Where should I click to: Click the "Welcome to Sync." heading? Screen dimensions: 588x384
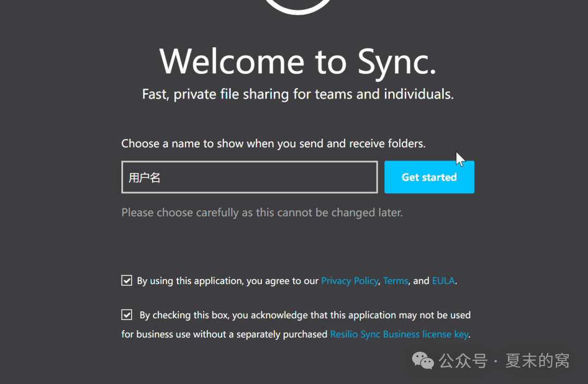click(x=298, y=61)
